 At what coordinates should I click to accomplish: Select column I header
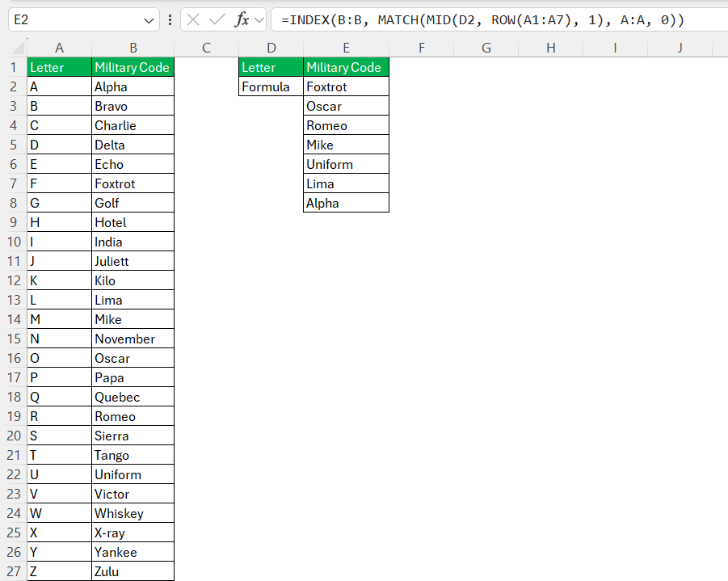(x=615, y=48)
